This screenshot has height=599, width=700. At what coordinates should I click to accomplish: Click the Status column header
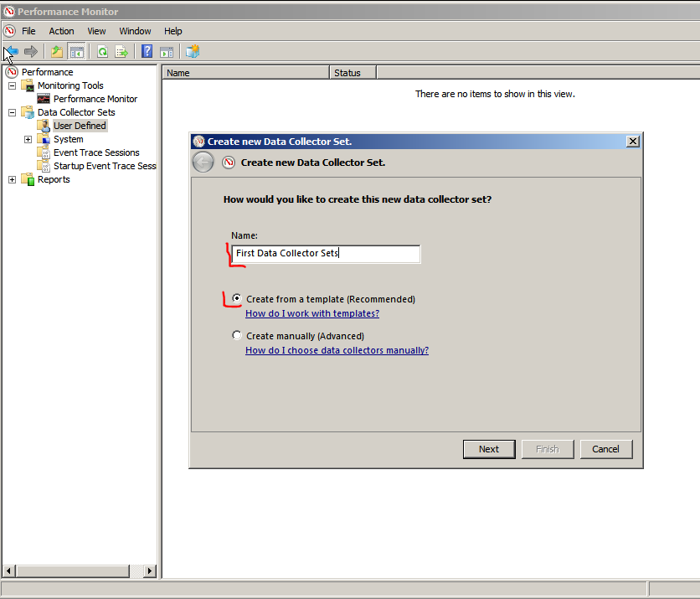(x=353, y=73)
